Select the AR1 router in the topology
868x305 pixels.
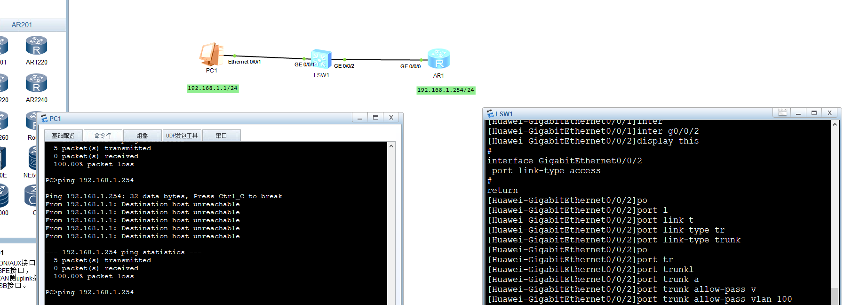[x=438, y=59]
